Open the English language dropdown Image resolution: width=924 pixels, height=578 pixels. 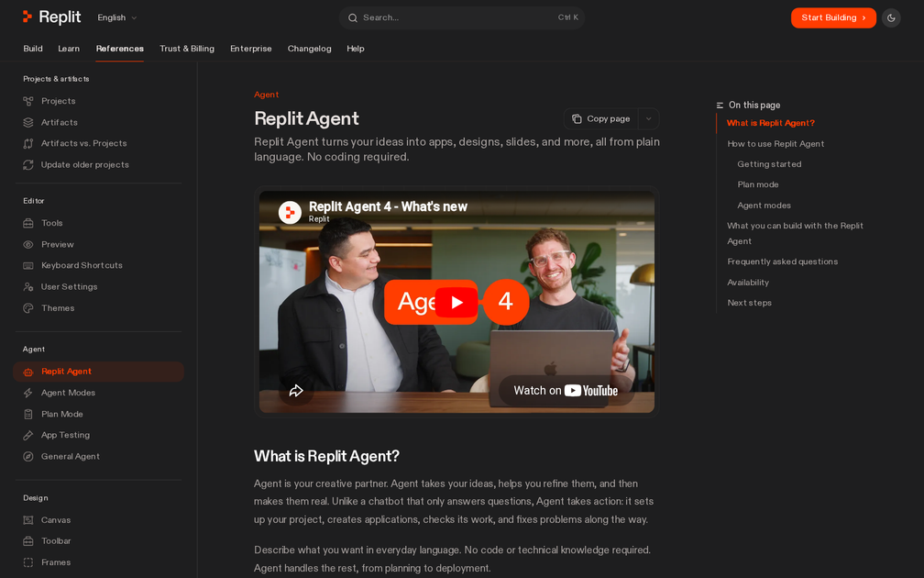[x=117, y=17]
